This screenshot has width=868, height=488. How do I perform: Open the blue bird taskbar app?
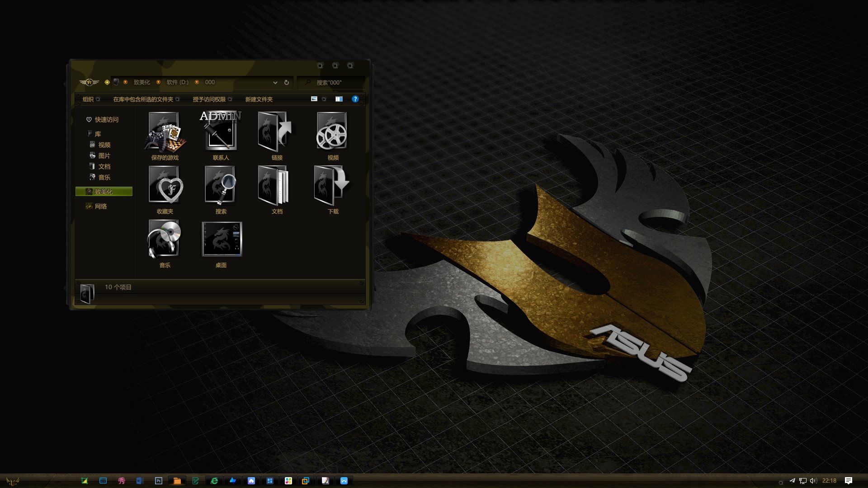point(233,481)
